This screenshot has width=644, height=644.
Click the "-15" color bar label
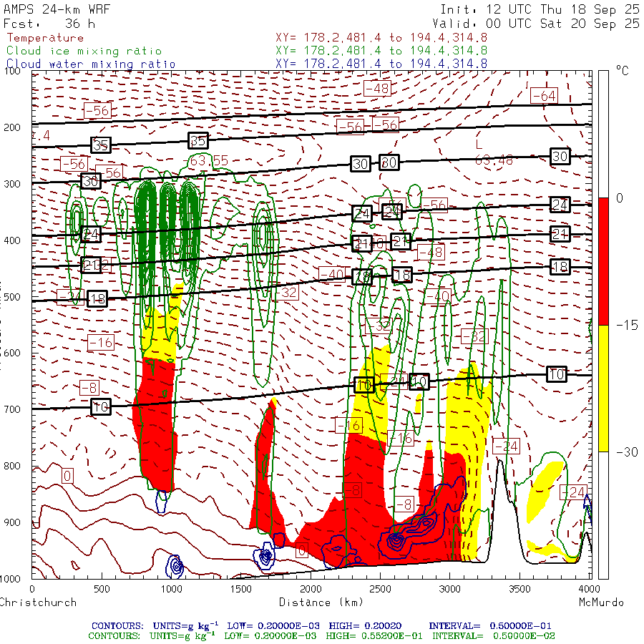(x=627, y=325)
